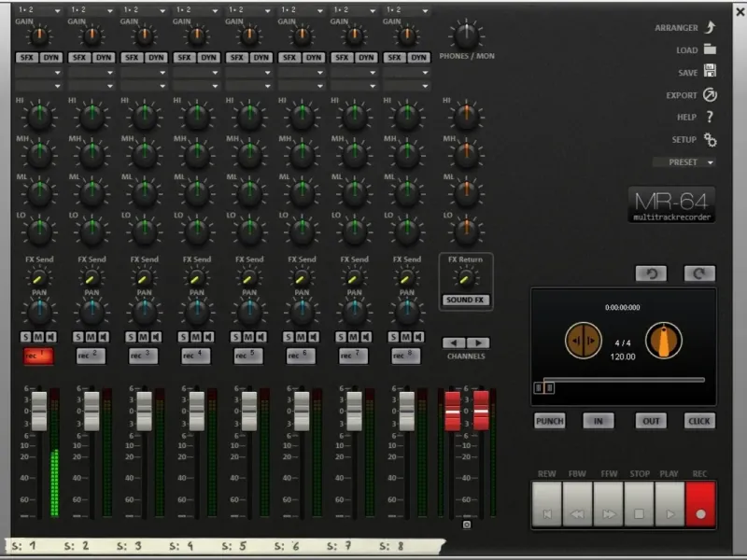Mute channel 1 with M button
The image size is (747, 560).
pyautogui.click(x=38, y=337)
